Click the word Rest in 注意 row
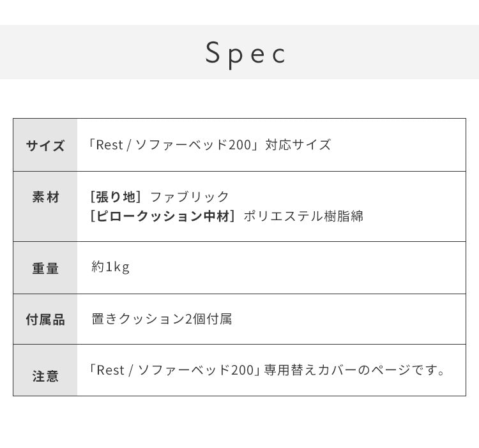 109,370
